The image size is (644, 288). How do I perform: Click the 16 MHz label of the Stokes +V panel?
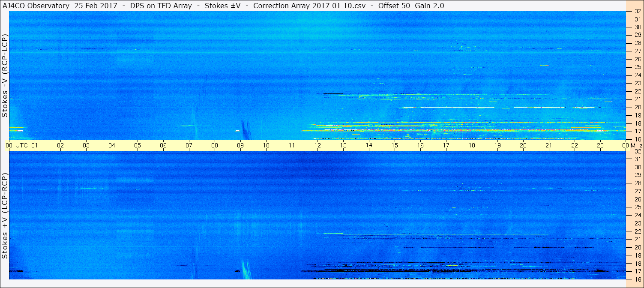(637, 279)
